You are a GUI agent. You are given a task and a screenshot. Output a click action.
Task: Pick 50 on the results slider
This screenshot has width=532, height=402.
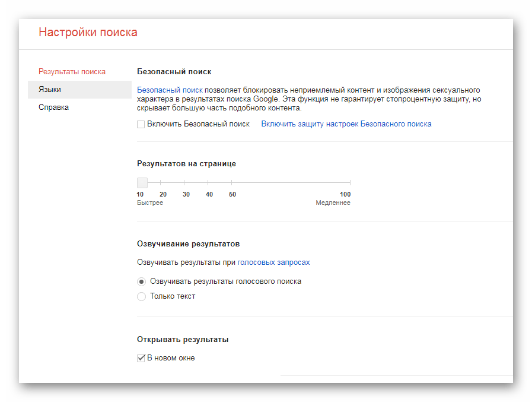click(232, 183)
